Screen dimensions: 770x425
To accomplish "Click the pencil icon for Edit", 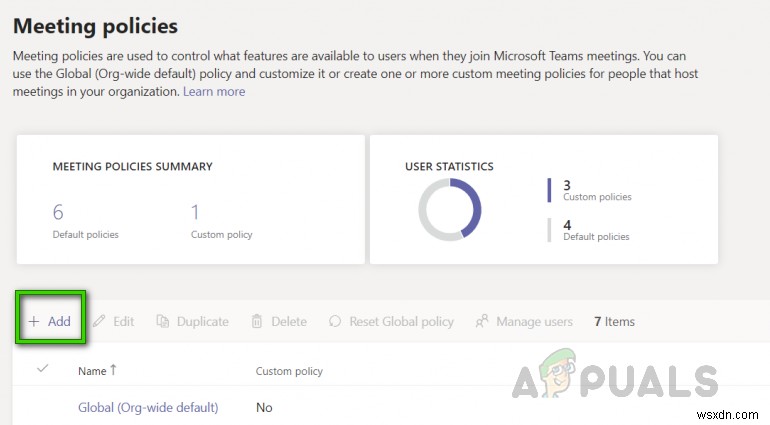I will (99, 322).
